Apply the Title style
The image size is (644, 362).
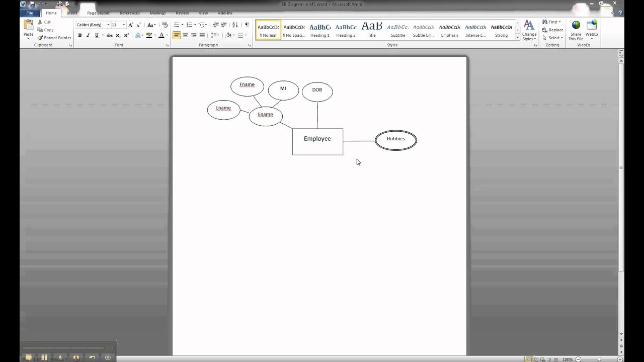pos(372,30)
